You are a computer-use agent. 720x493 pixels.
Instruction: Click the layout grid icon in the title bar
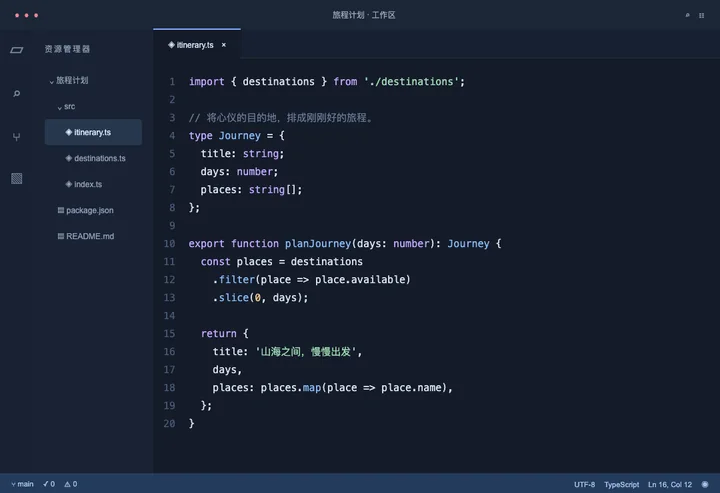point(702,15)
